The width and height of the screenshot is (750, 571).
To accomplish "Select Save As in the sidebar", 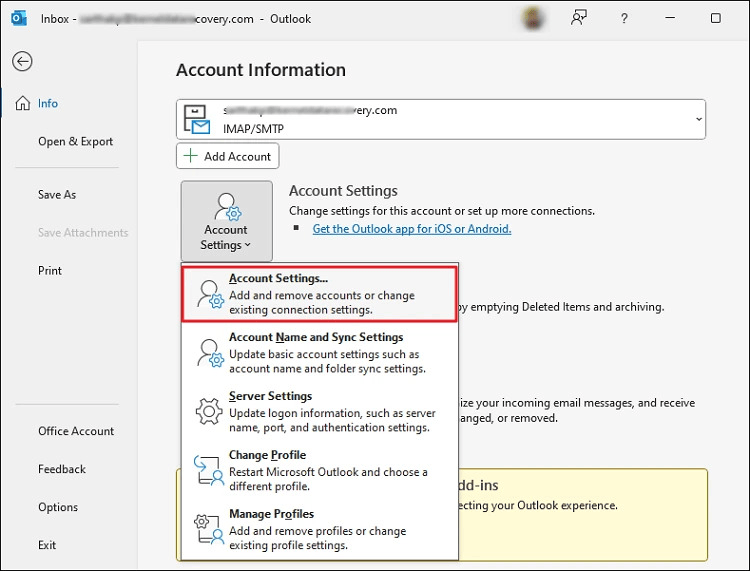I will 57,195.
